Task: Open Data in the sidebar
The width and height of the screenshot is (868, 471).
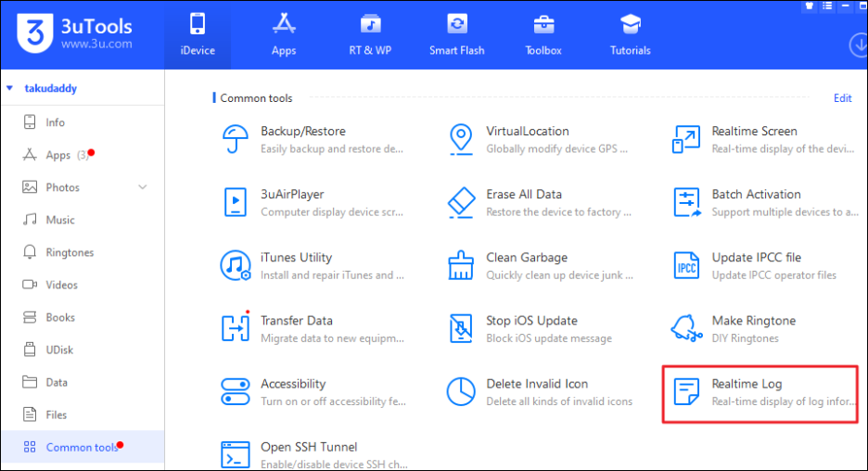Action: tap(83, 382)
